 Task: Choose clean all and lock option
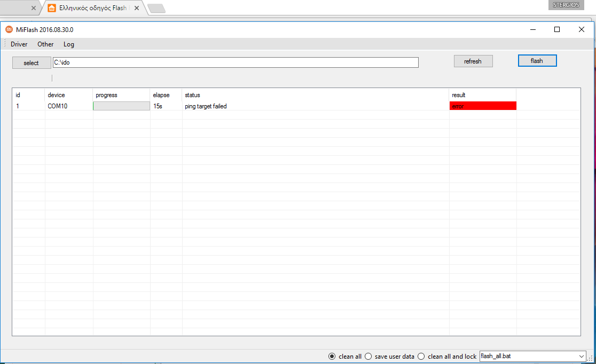click(x=447, y=357)
